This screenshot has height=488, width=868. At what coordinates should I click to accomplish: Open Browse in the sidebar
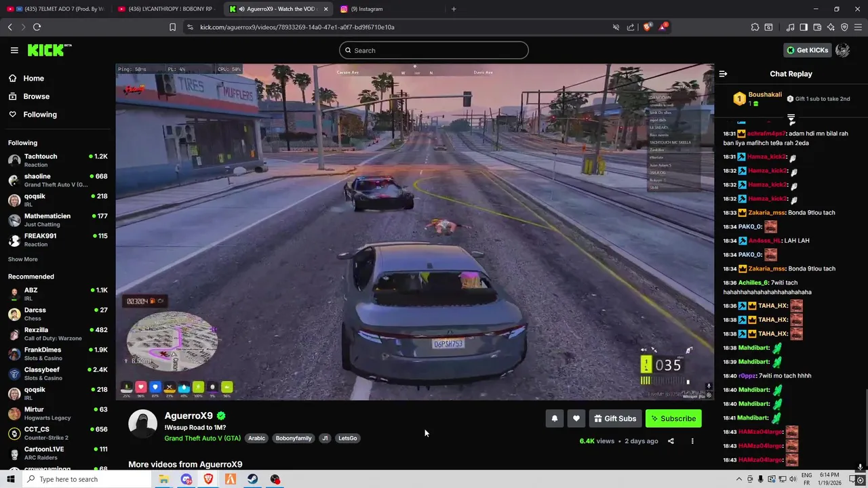point(36,96)
